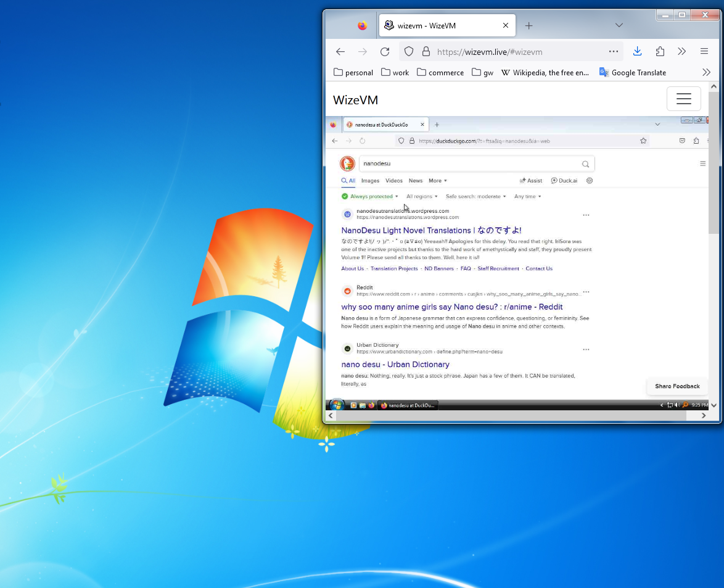
Task: Expand the More results dropdown
Action: (438, 181)
